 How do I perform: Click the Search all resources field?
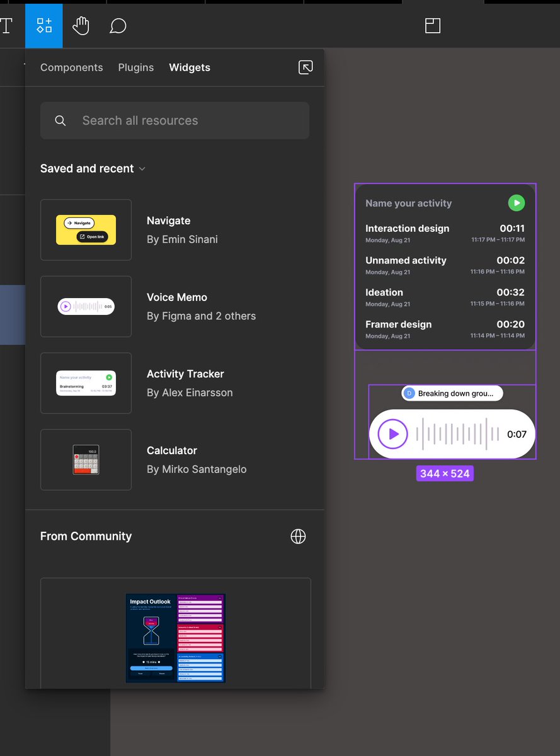pos(174,120)
